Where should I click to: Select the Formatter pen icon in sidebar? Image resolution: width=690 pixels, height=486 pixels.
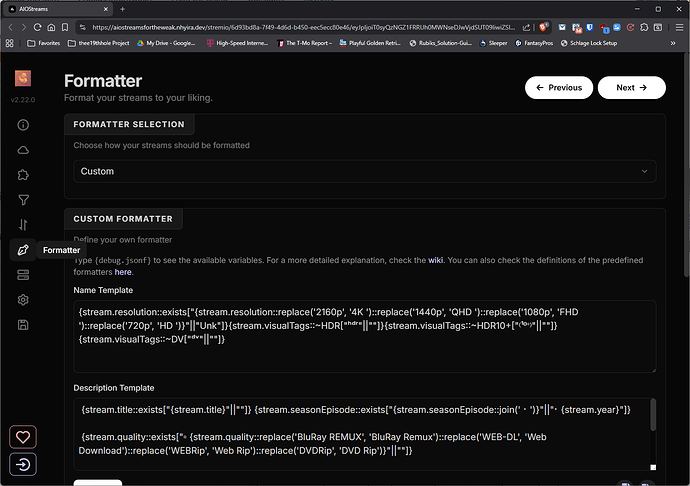[x=23, y=250]
